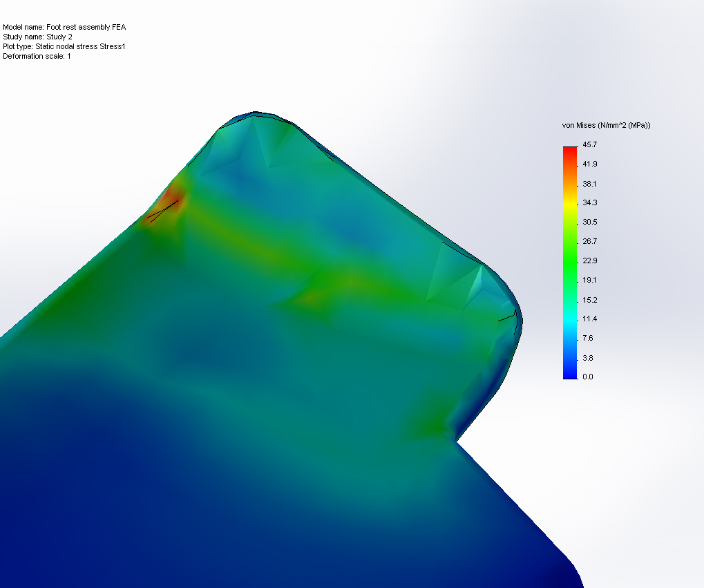Select the Plot type stress annotation
Image resolution: width=704 pixels, height=588 pixels.
point(64,46)
